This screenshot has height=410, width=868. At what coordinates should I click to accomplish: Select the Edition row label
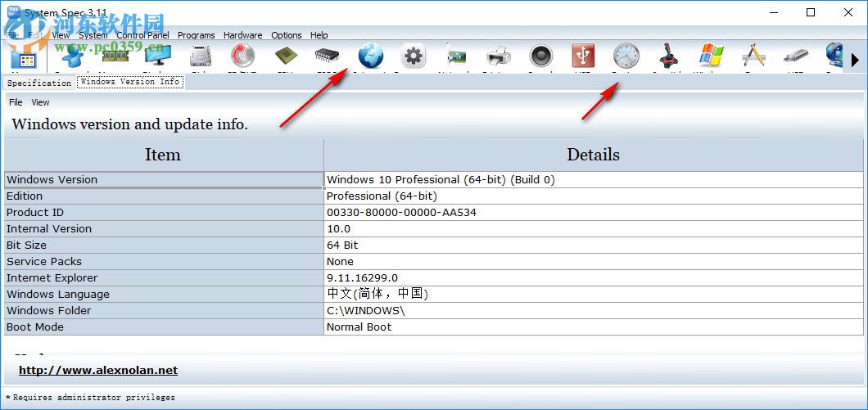(x=164, y=196)
